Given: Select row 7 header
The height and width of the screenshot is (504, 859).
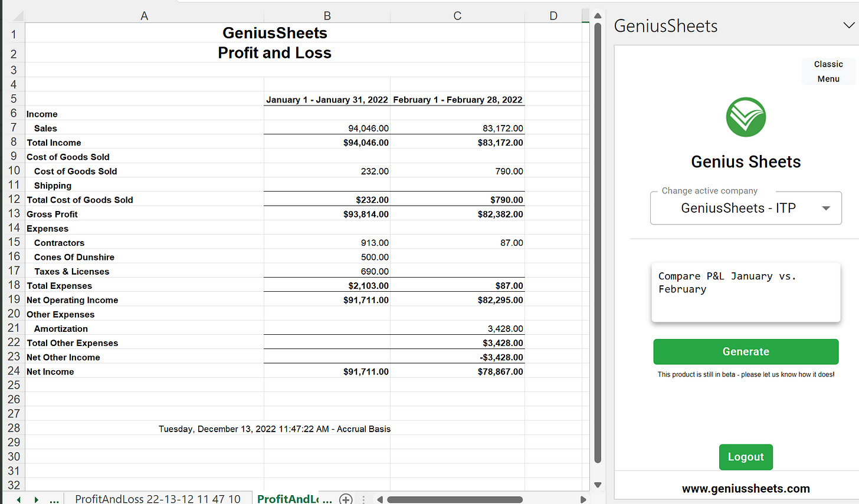Looking at the screenshot, I should tap(13, 127).
